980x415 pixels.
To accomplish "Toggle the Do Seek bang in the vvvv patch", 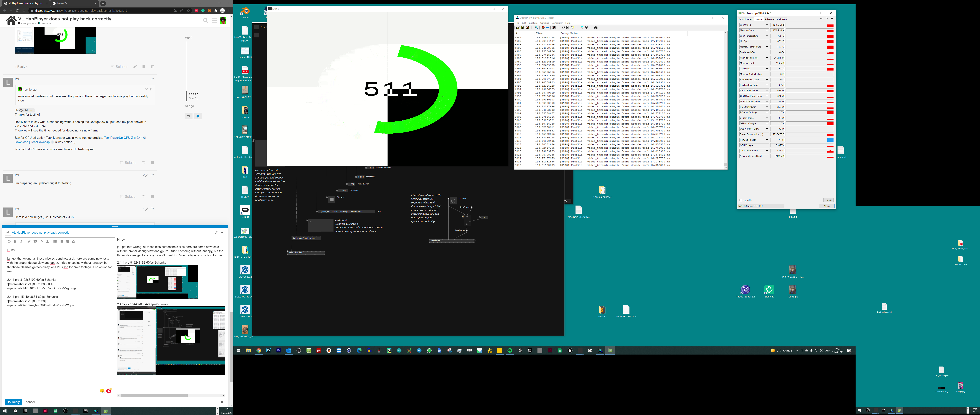I will 453,201.
